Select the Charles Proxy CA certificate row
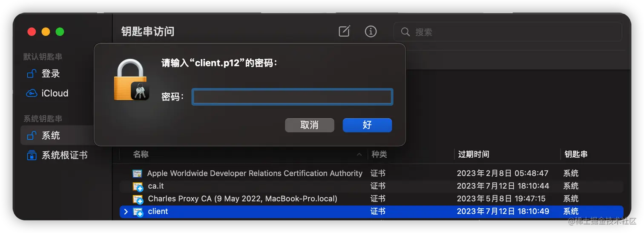 coord(371,199)
